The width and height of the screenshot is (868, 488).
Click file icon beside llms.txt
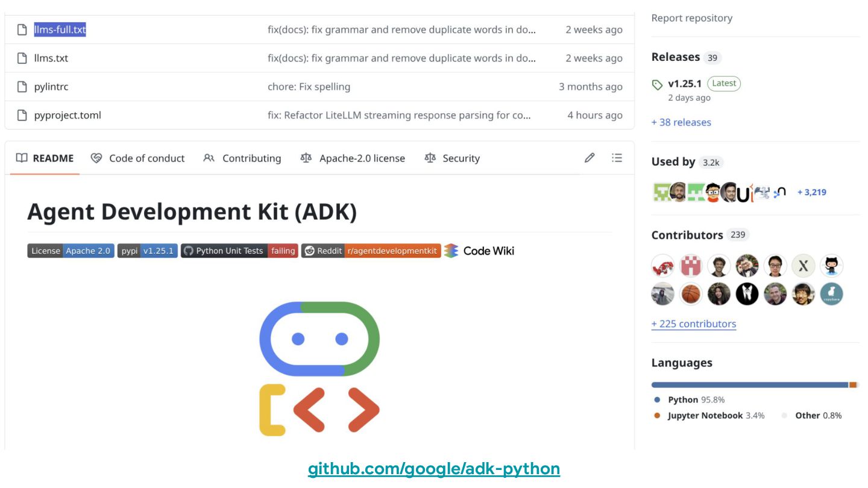click(x=22, y=58)
